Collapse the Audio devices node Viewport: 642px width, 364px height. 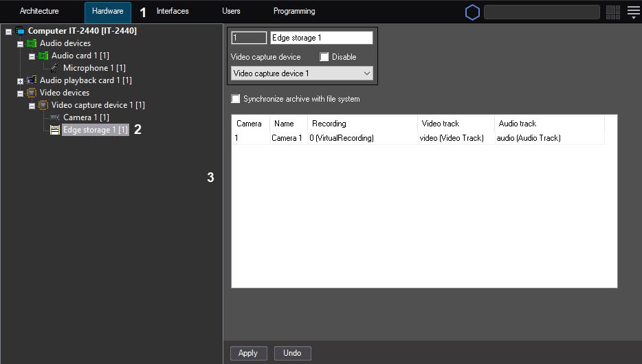(x=20, y=44)
